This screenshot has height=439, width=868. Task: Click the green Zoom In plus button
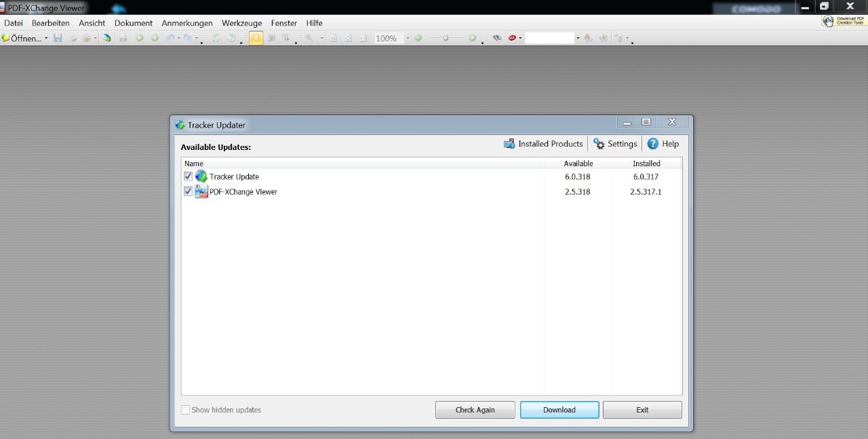click(473, 38)
